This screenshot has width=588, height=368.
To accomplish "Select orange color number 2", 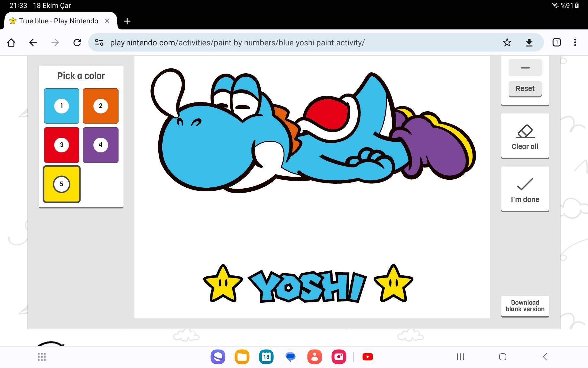I will (x=100, y=106).
